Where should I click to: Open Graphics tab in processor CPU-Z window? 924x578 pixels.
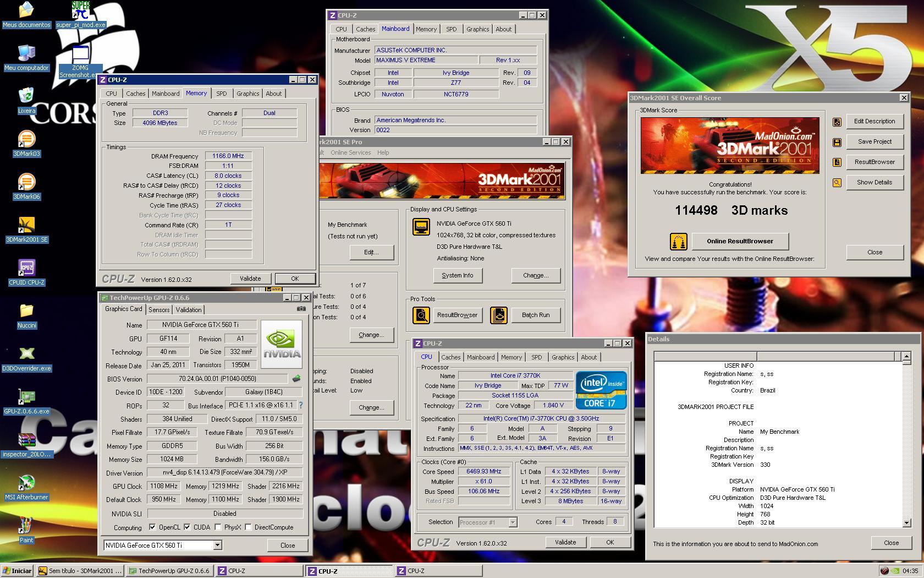tap(563, 357)
